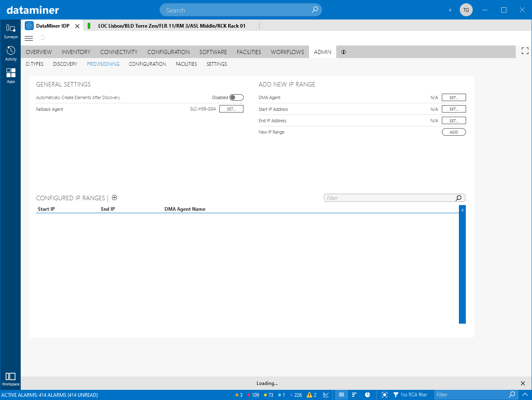The width and height of the screenshot is (532, 400).
Task: Filter by the 109 red alarms
Action: pos(253,395)
